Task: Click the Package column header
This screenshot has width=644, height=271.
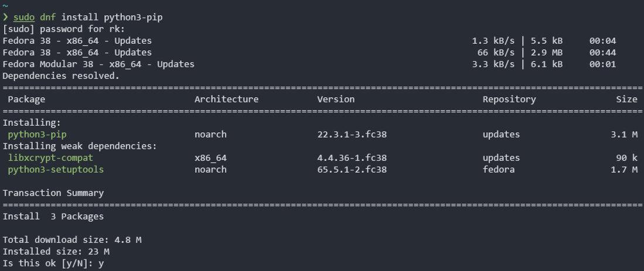Action: pyautogui.click(x=26, y=100)
